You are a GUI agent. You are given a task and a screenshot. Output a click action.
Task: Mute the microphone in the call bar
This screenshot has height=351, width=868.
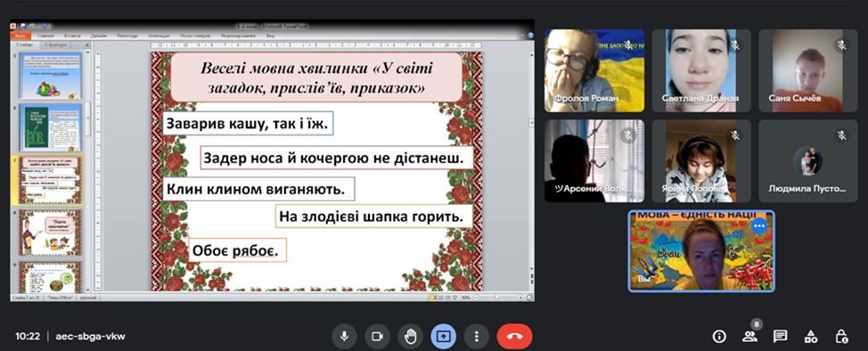tap(344, 336)
